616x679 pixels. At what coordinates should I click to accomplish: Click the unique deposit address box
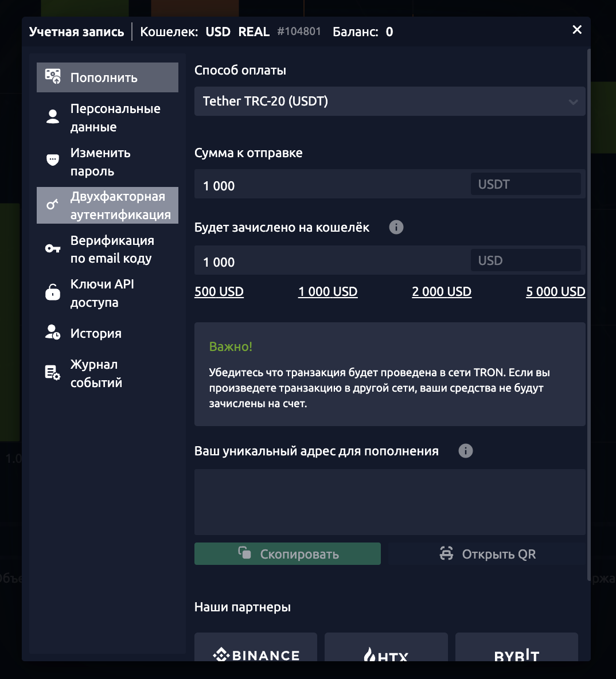389,502
